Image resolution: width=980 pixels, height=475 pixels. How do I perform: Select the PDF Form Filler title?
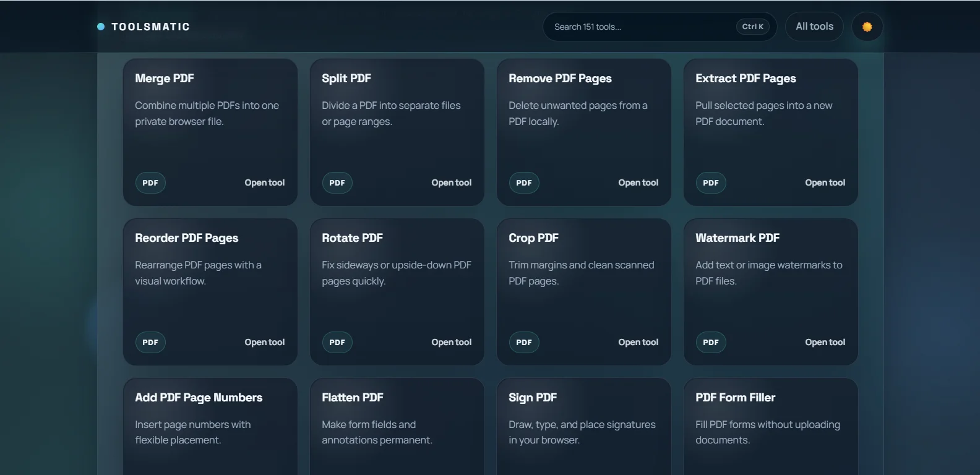coord(735,398)
